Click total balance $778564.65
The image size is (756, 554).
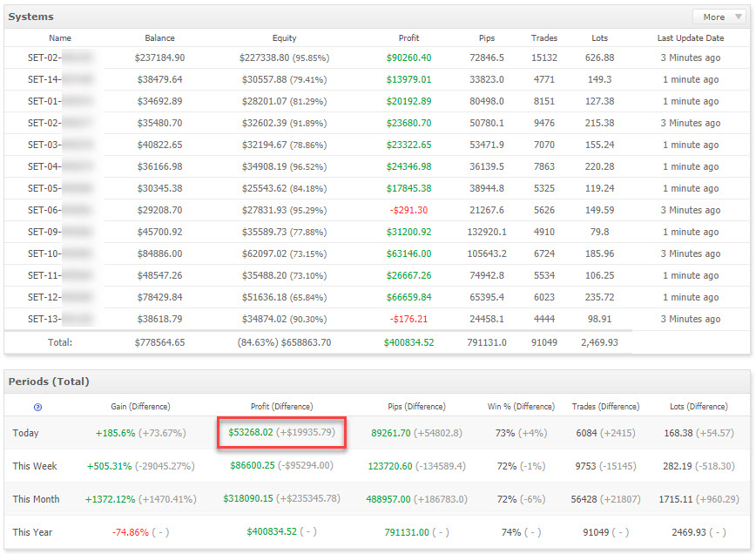click(x=159, y=342)
